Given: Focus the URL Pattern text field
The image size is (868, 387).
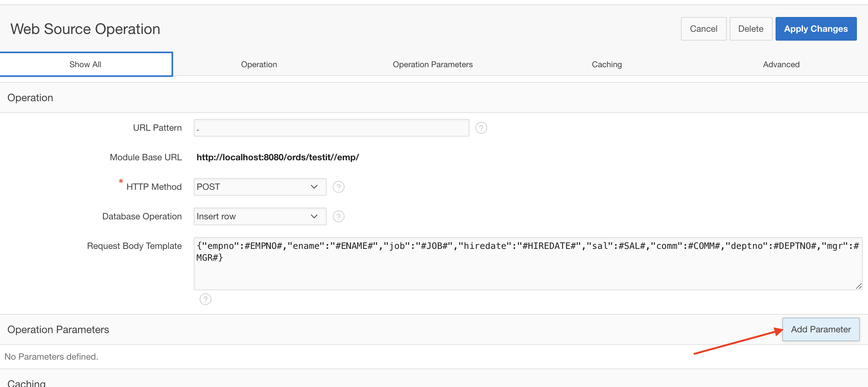Looking at the screenshot, I should tap(331, 128).
